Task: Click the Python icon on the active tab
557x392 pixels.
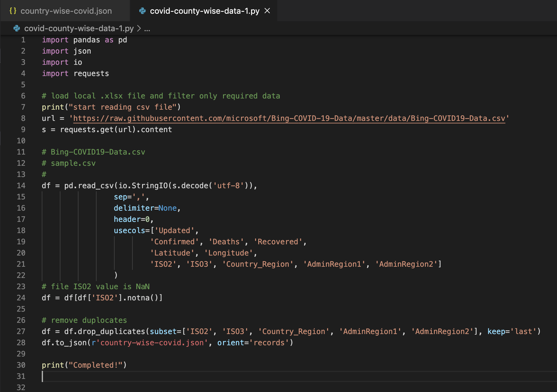Action: [x=142, y=11]
